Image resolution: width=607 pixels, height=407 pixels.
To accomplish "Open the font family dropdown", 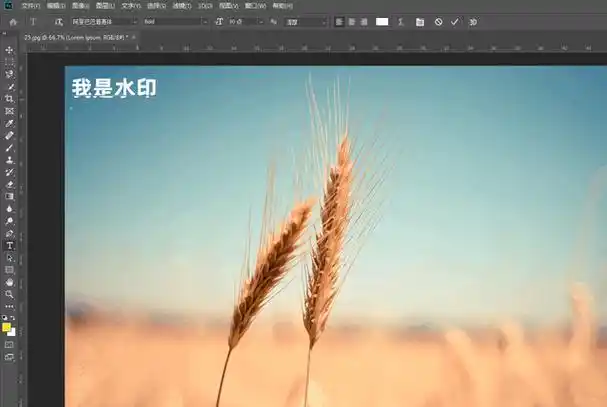I will [105, 22].
